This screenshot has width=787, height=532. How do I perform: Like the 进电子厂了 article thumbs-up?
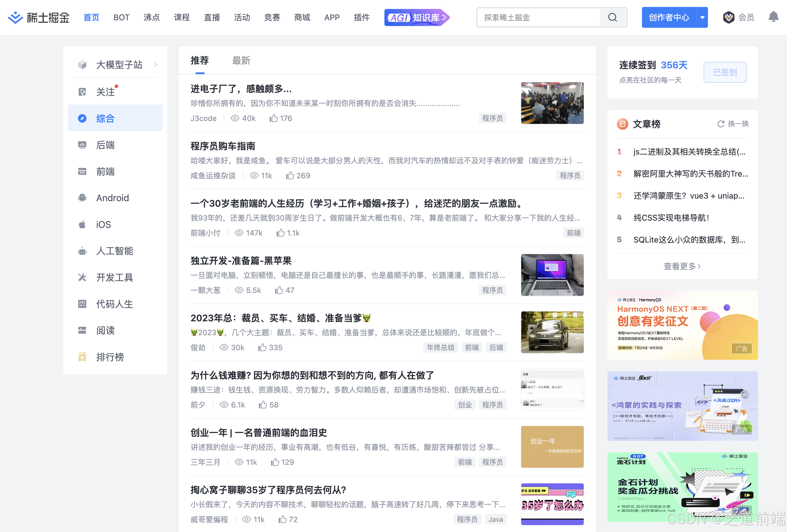(x=274, y=118)
